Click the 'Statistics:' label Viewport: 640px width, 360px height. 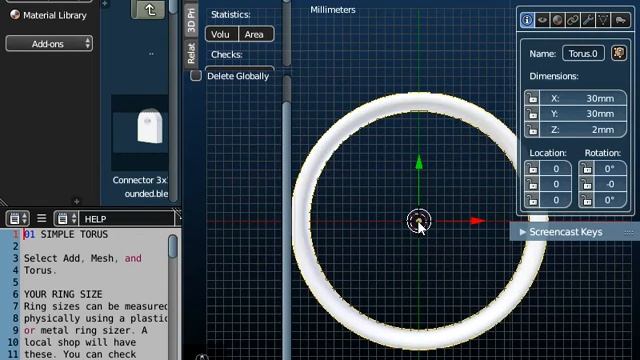(x=231, y=14)
